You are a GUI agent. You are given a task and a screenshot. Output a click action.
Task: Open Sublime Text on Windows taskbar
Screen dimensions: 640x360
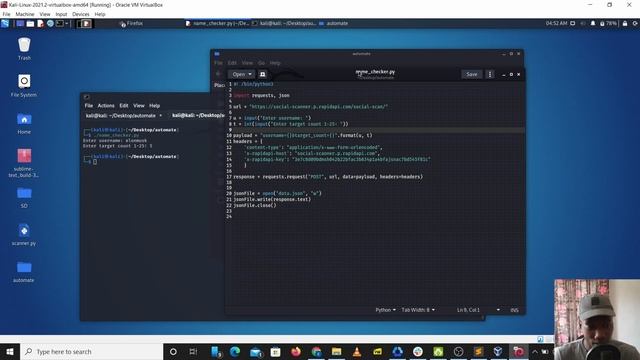point(478,351)
